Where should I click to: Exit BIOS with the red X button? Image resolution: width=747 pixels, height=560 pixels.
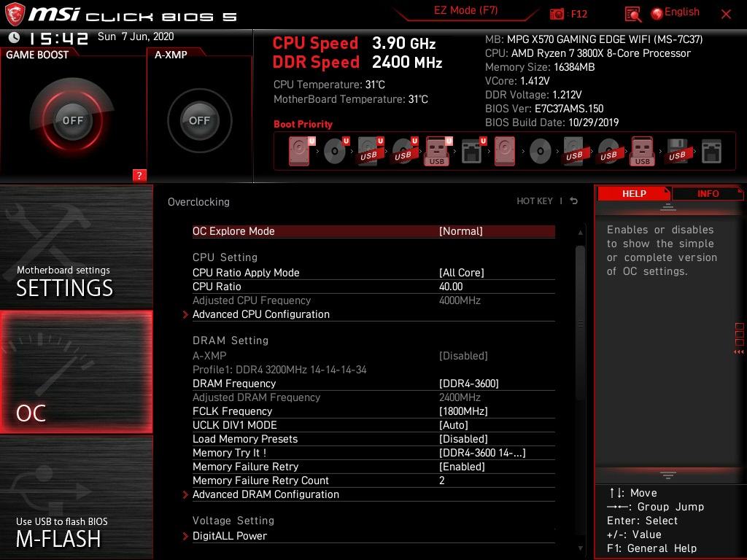pyautogui.click(x=726, y=15)
